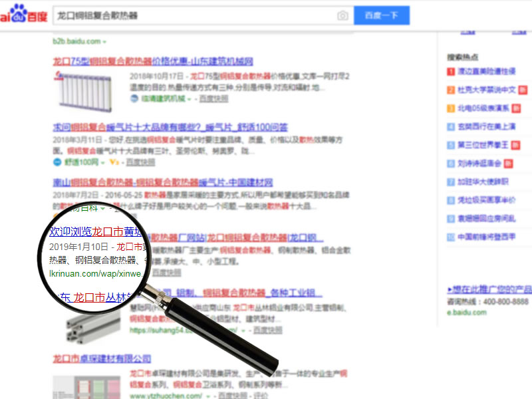Image resolution: width=532 pixels, height=399 pixels.
Task: Open 百度快照 beside www.ytzhuochen.com
Action: pyautogui.click(x=232, y=395)
